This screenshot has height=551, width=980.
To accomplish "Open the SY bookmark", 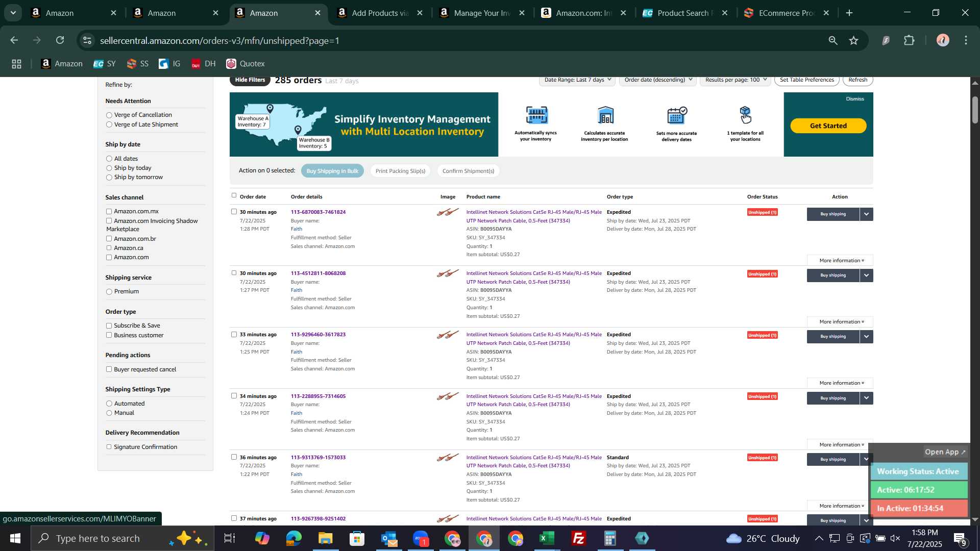I will click(x=105, y=64).
